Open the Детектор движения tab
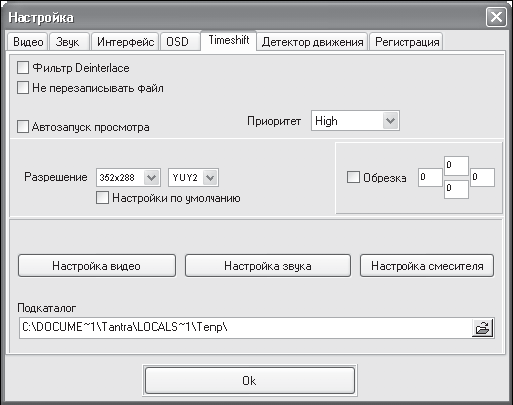 coord(312,42)
